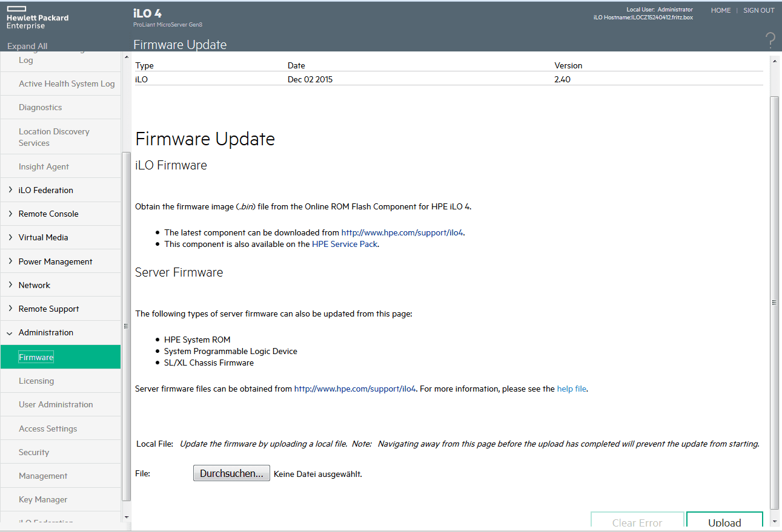The width and height of the screenshot is (782, 532).
Task: Go to HOME in the header
Action: click(x=721, y=10)
